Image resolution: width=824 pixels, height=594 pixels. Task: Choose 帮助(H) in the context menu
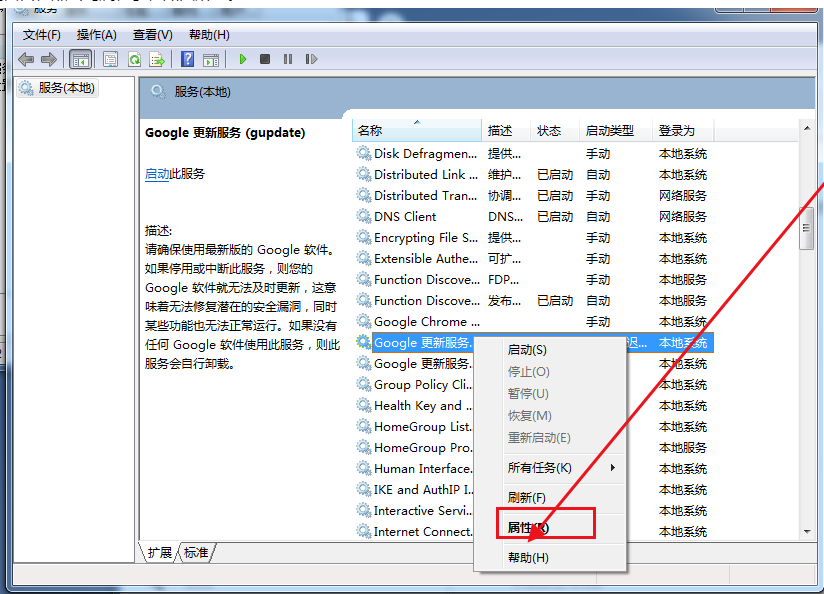[x=550, y=558]
